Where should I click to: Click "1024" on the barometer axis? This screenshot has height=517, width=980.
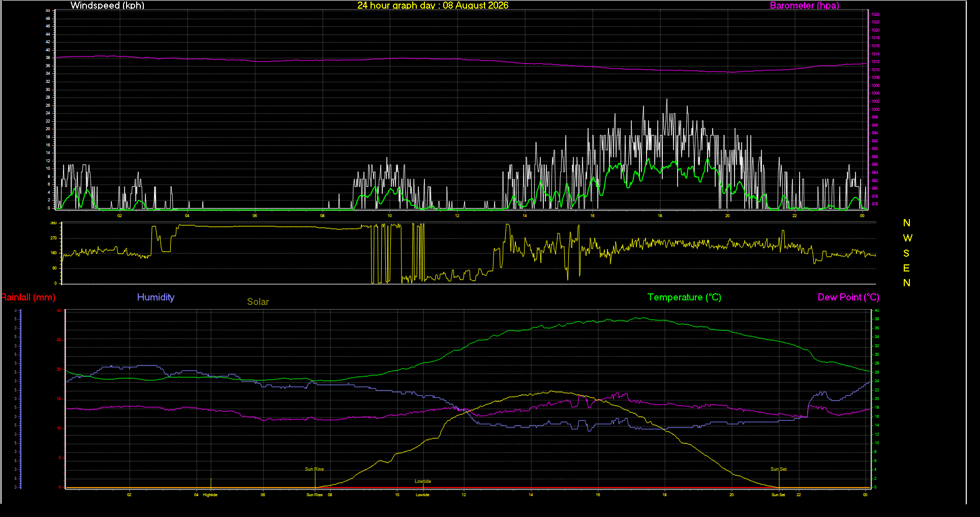coord(875,15)
